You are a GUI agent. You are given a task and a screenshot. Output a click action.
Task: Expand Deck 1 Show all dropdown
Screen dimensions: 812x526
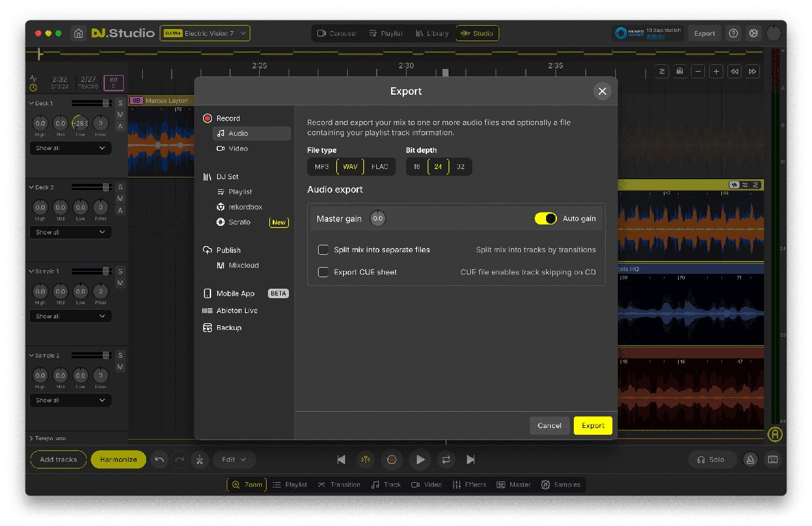tap(70, 148)
